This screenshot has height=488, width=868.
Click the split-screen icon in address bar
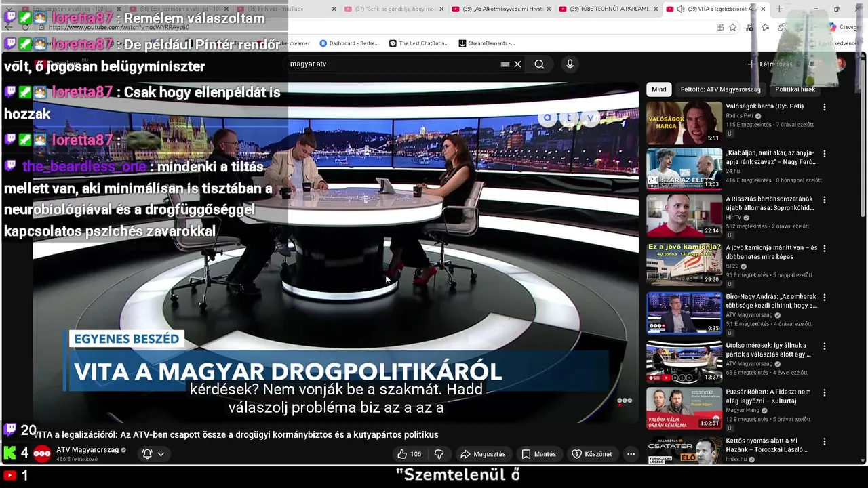coord(719,27)
